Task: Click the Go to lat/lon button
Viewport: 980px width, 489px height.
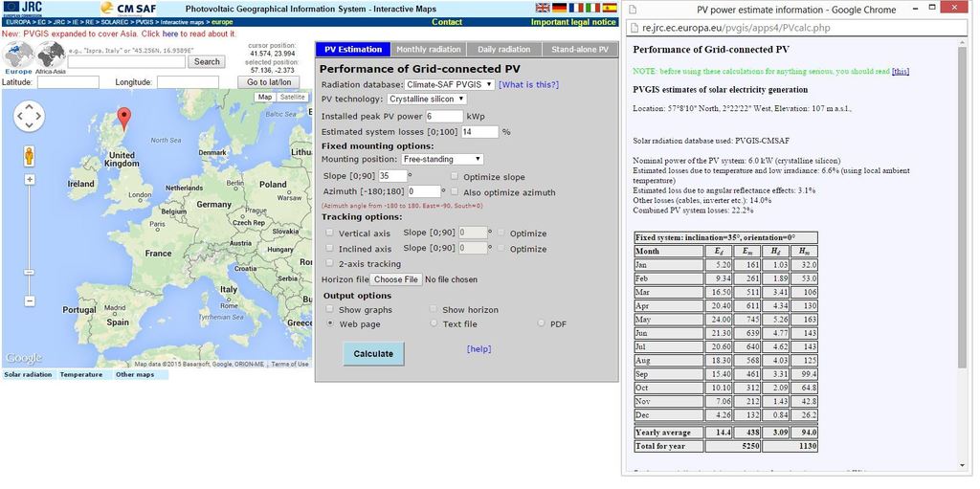Action: [269, 82]
